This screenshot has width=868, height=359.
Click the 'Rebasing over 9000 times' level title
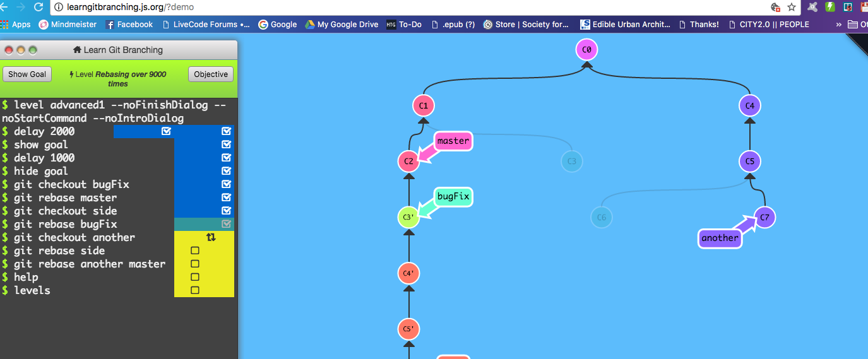pos(131,79)
